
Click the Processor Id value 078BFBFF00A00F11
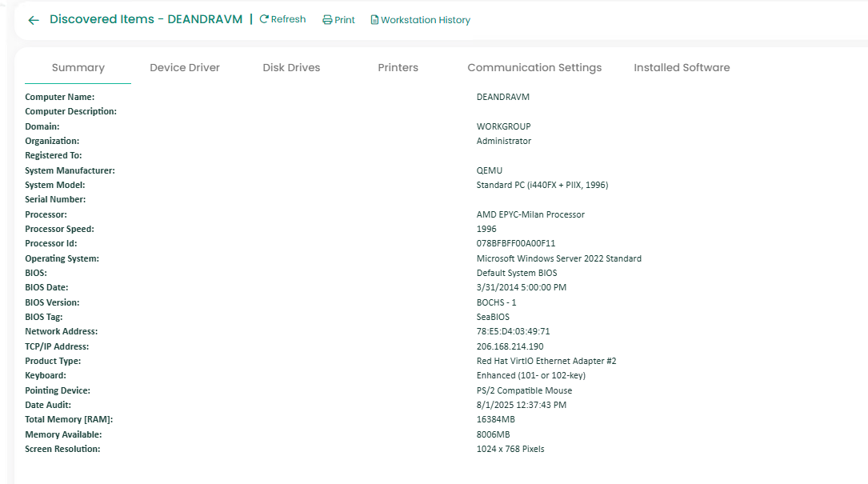516,243
